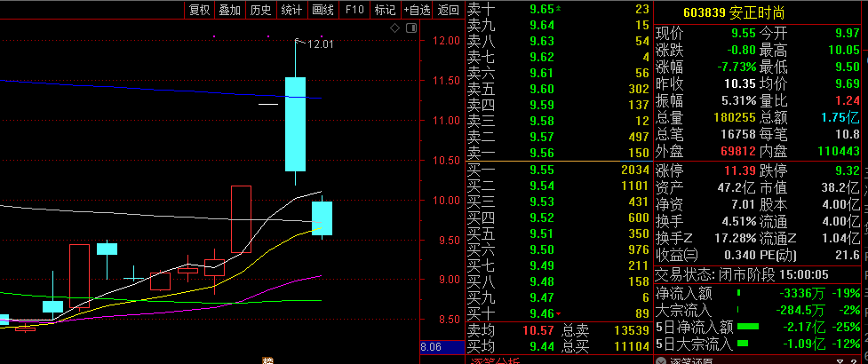
Task: Click the red down-arrow next to 买十 price
Action: click(x=558, y=314)
